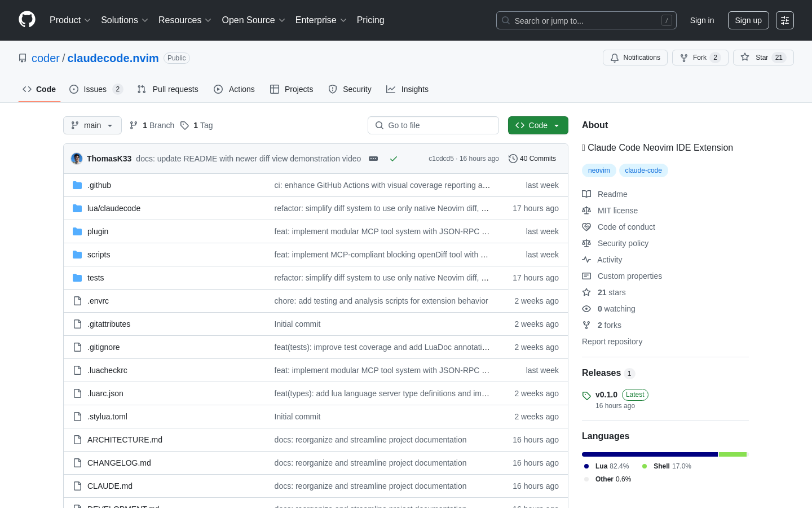Switch to the Issues tab
Screen dimensions: 812x508
96,89
